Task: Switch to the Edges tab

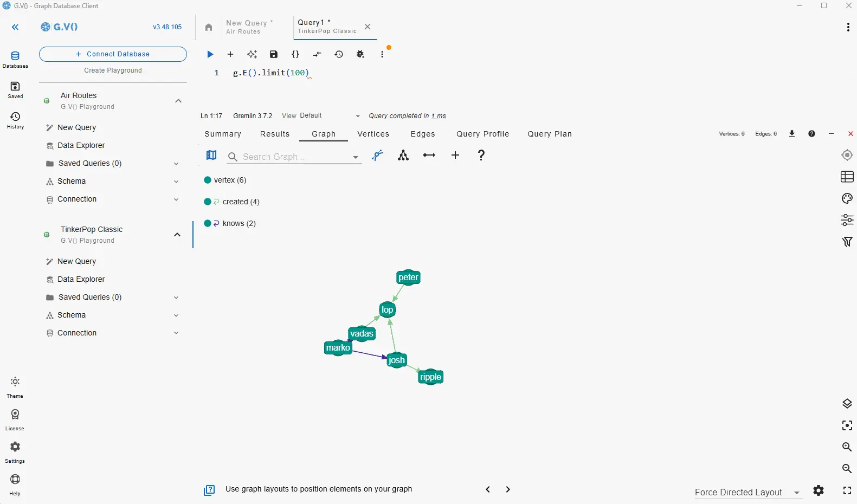Action: click(x=423, y=134)
